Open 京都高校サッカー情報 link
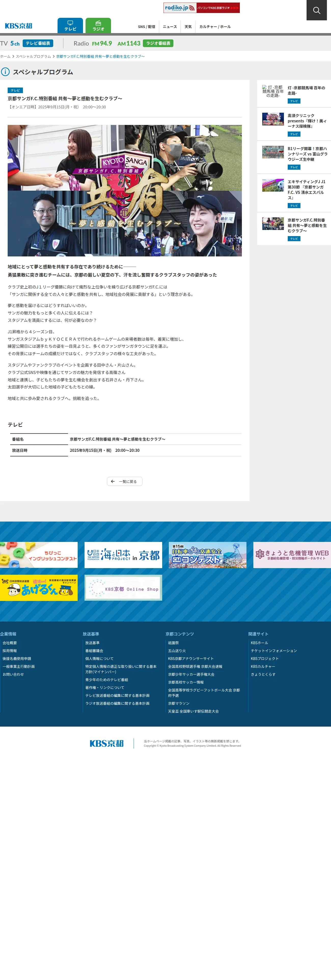The width and height of the screenshot is (331, 980). tap(186, 682)
